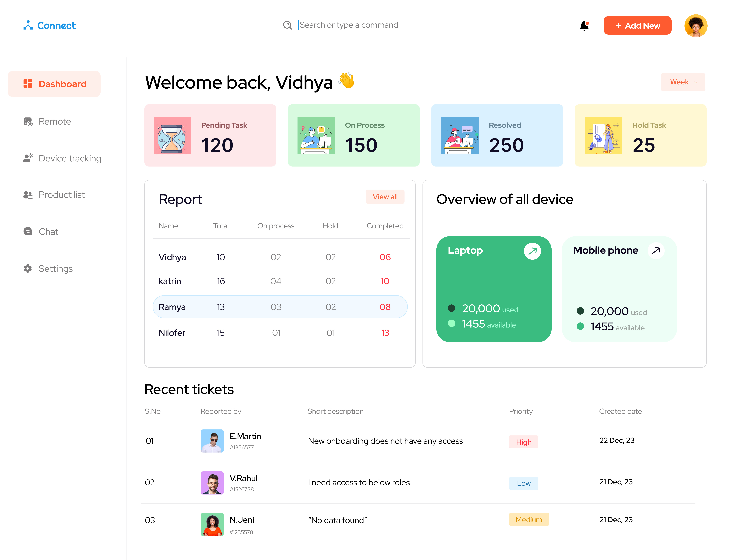Open the Mobile phone arrow icon
The height and width of the screenshot is (560, 738).
point(656,251)
